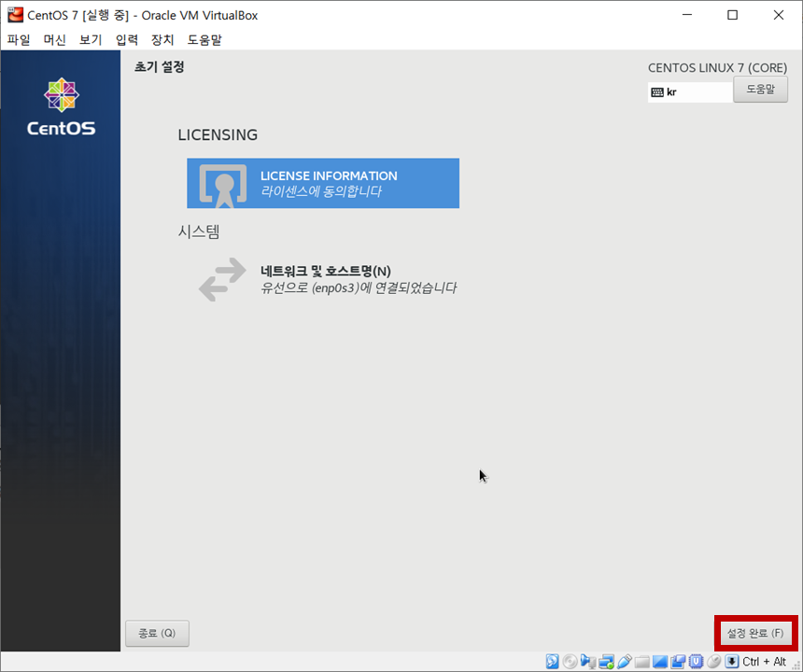Maximize the VirtualBox window

pyautogui.click(x=732, y=15)
